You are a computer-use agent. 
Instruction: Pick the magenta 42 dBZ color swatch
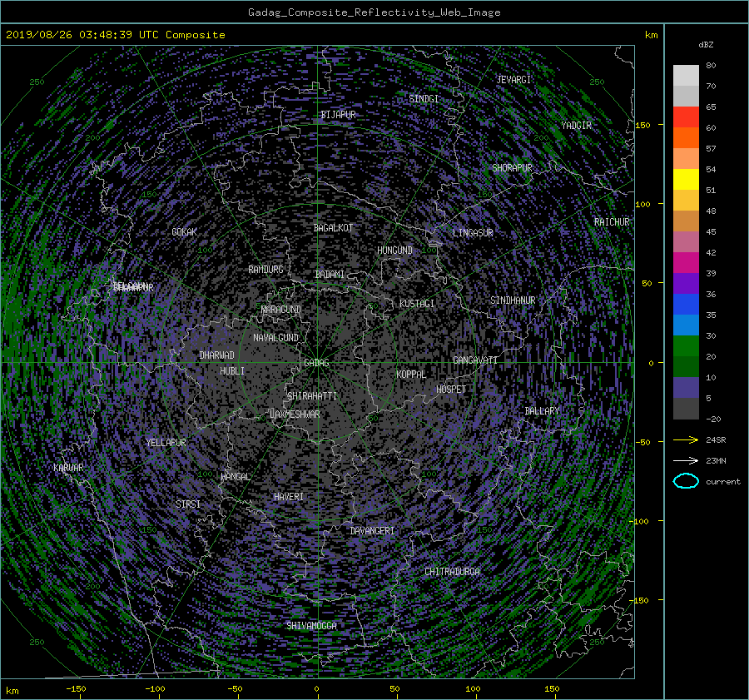pyautogui.click(x=686, y=262)
